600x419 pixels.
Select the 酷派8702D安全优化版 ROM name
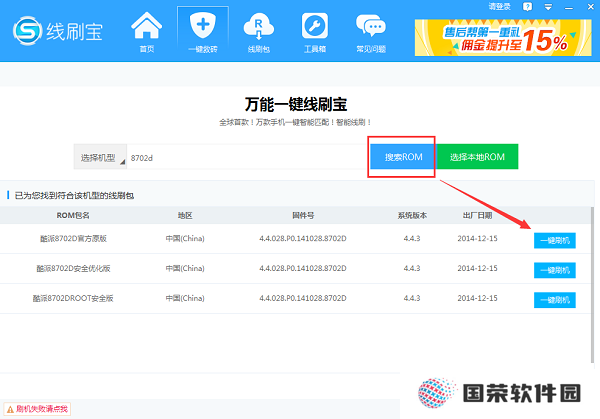73,268
